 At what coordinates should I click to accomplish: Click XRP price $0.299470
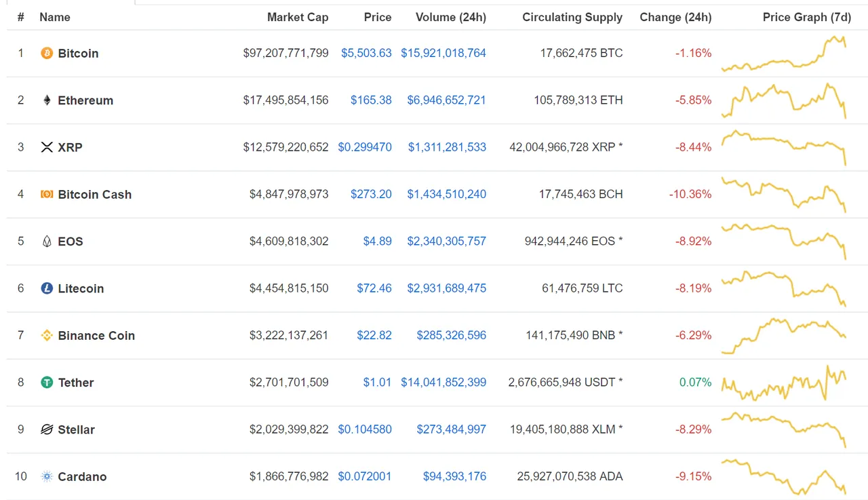coord(365,147)
